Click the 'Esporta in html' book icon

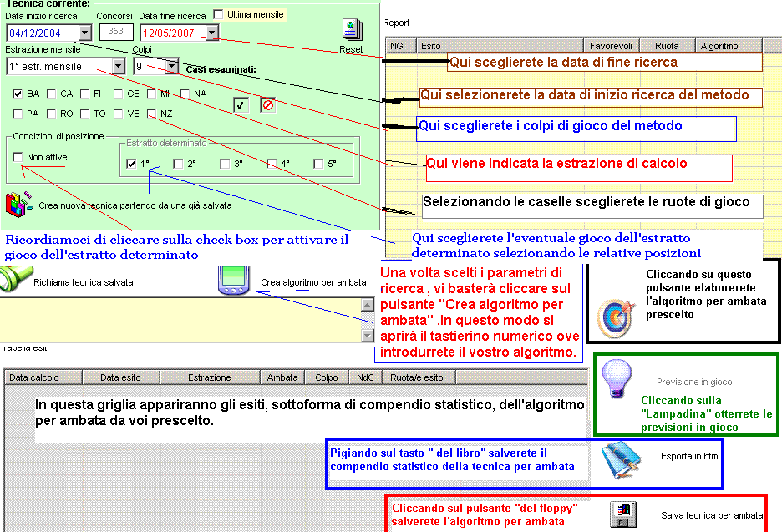pos(622,455)
